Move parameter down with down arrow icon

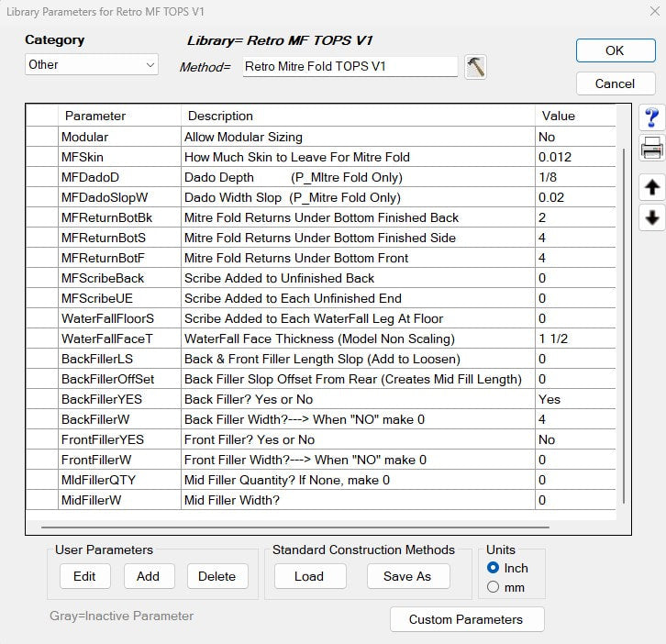point(651,217)
